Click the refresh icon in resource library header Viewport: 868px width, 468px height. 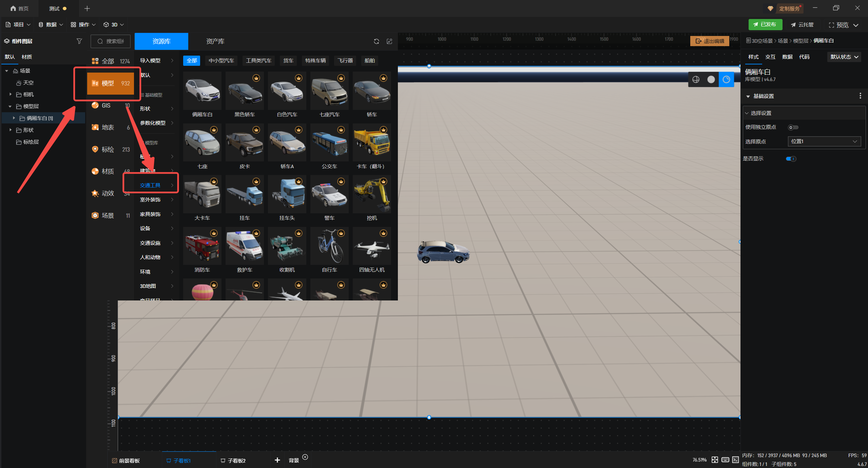(376, 41)
